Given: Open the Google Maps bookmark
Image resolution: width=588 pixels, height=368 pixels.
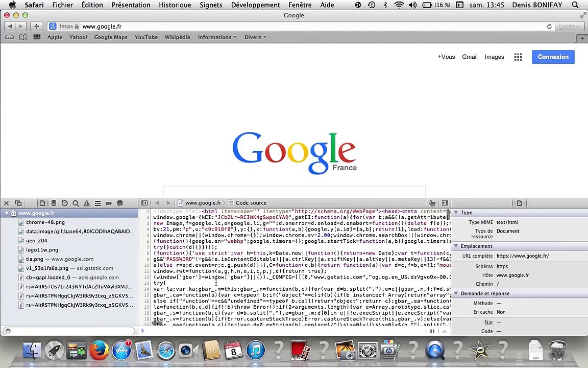Looking at the screenshot, I should point(111,37).
